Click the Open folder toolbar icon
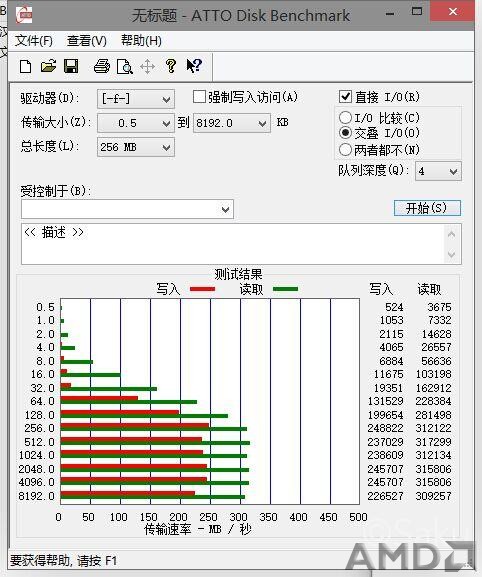 [x=48, y=67]
